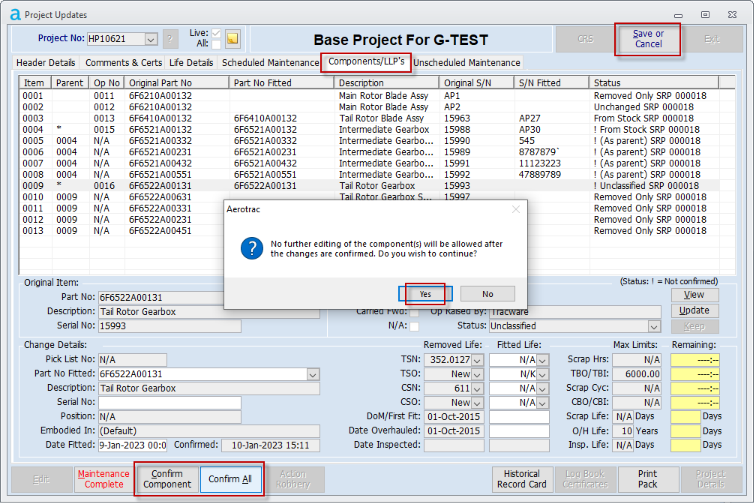Open Scheduled Maintenance tab

[270, 63]
